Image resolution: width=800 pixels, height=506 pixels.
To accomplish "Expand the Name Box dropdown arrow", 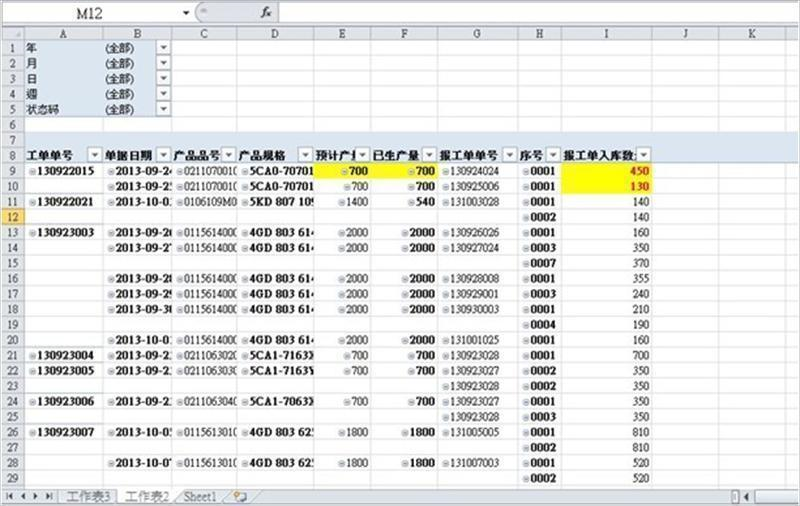I will click(186, 12).
